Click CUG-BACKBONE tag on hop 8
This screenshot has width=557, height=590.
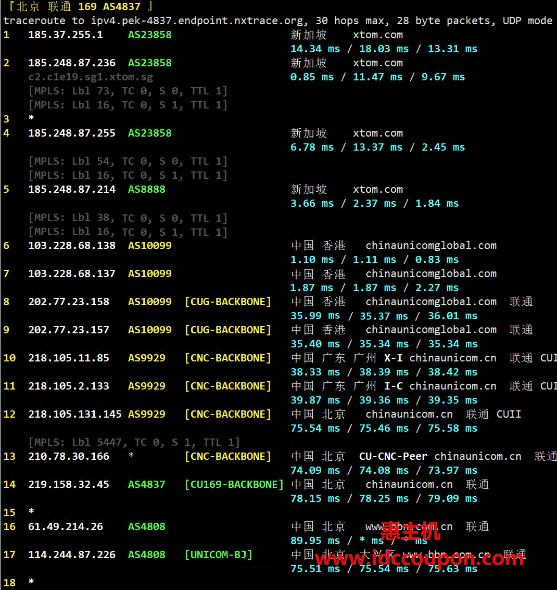click(228, 302)
